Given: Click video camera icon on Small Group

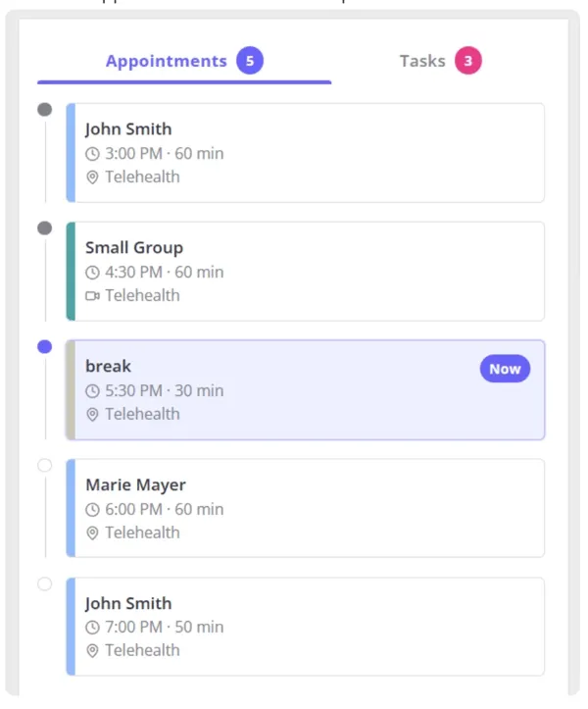Looking at the screenshot, I should [x=92, y=296].
